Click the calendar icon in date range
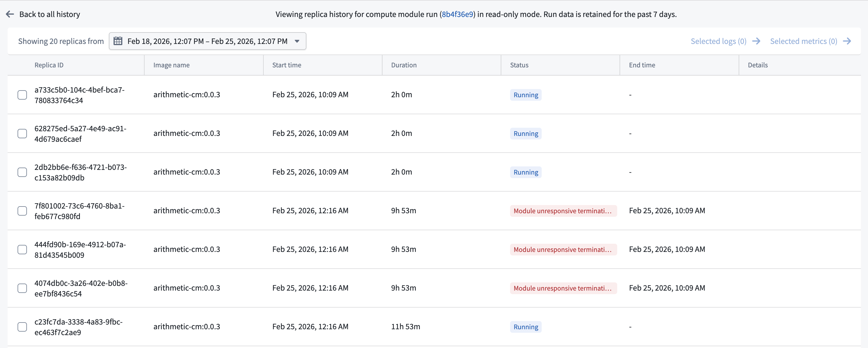Viewport: 868px width, 348px height. [x=118, y=41]
